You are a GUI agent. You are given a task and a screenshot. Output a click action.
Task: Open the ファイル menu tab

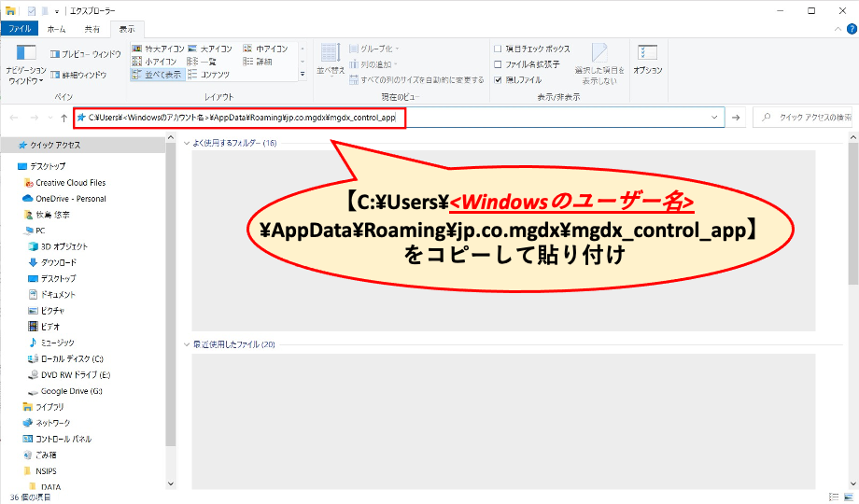(x=20, y=29)
